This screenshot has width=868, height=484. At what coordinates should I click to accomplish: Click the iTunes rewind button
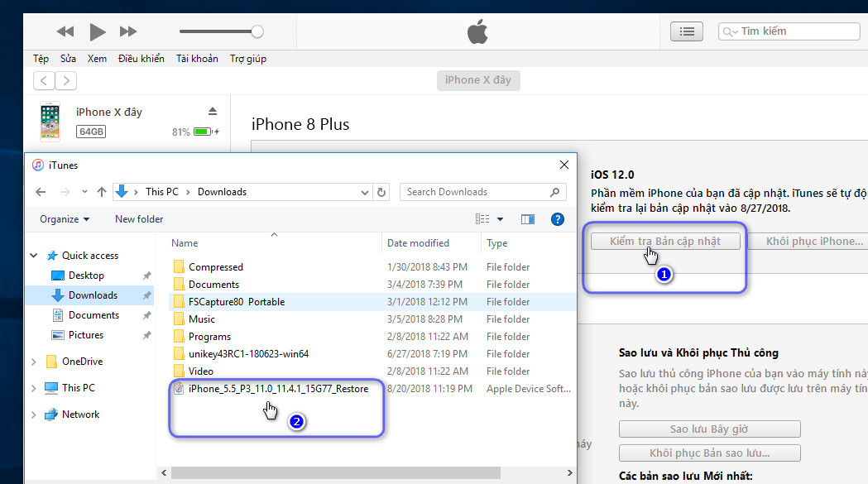click(x=65, y=31)
